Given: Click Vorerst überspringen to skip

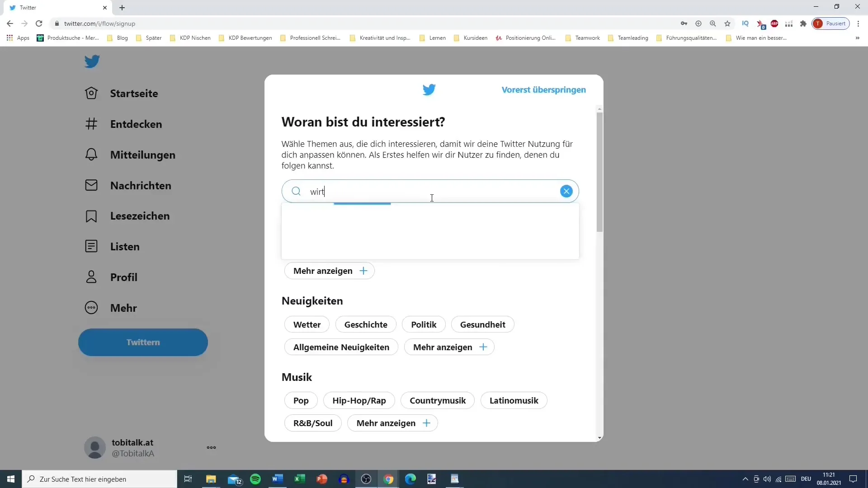Looking at the screenshot, I should (x=543, y=89).
